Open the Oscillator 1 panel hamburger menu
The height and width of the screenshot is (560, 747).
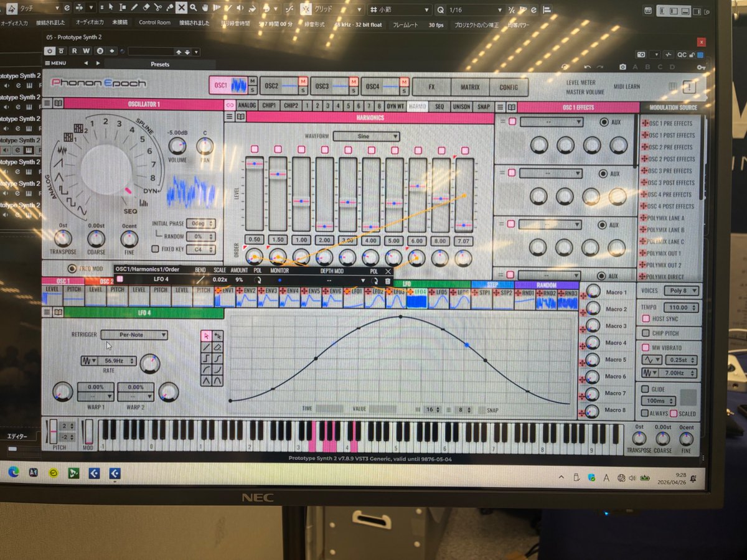47,103
